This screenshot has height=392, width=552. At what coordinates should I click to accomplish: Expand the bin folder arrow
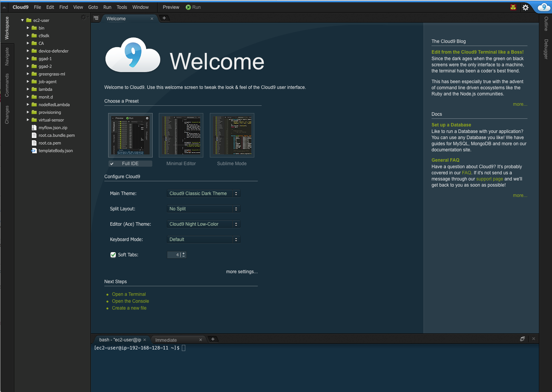coord(28,28)
